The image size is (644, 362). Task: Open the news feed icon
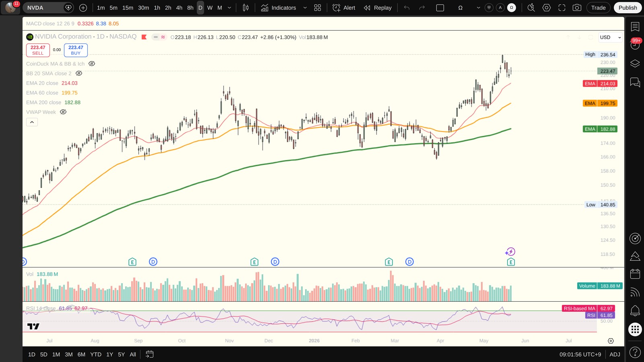(x=635, y=292)
